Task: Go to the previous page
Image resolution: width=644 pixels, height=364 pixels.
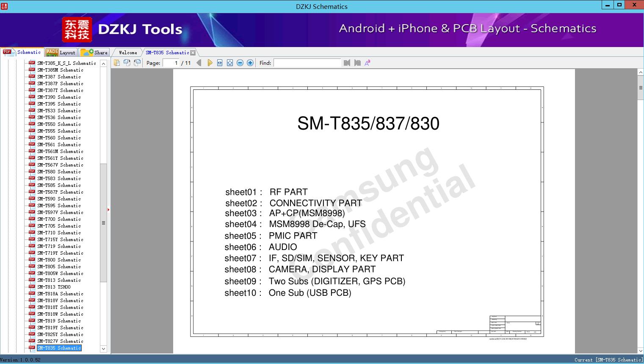Action: click(x=199, y=63)
